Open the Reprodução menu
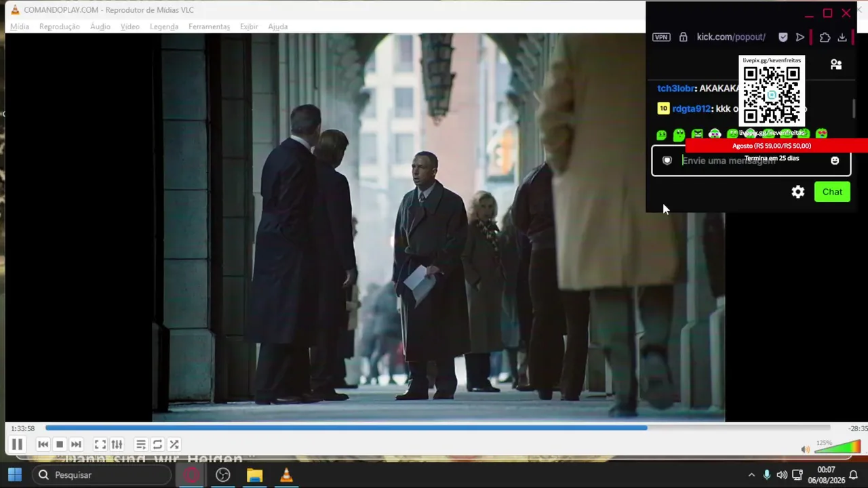Viewport: 868px width, 488px height. 60,26
